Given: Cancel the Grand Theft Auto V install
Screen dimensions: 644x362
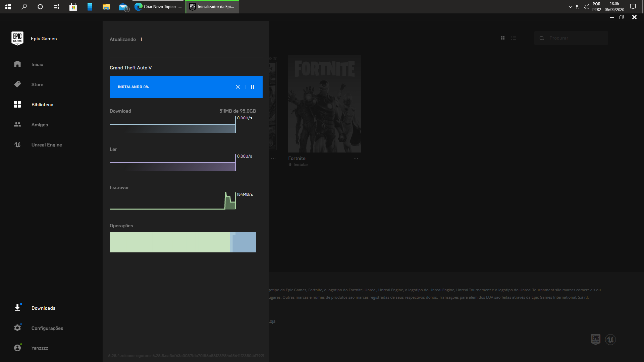Looking at the screenshot, I should [238, 87].
